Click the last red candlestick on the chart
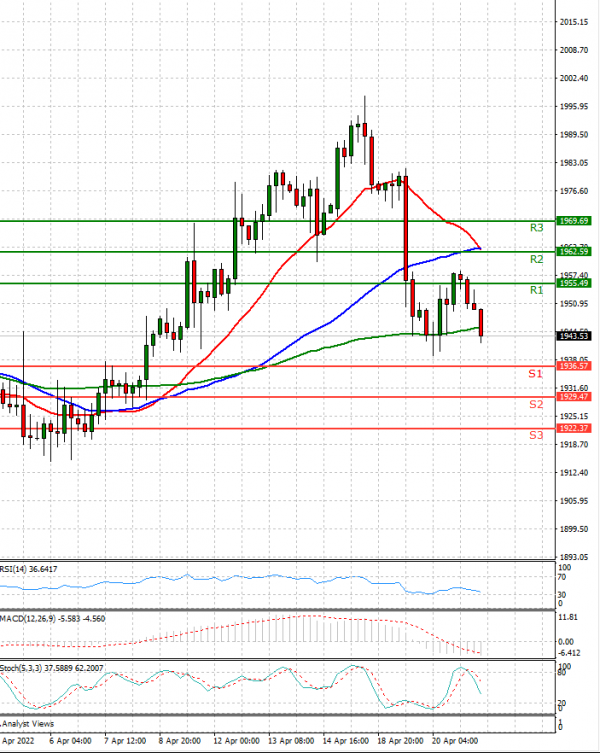The image size is (600, 753). coord(481,324)
